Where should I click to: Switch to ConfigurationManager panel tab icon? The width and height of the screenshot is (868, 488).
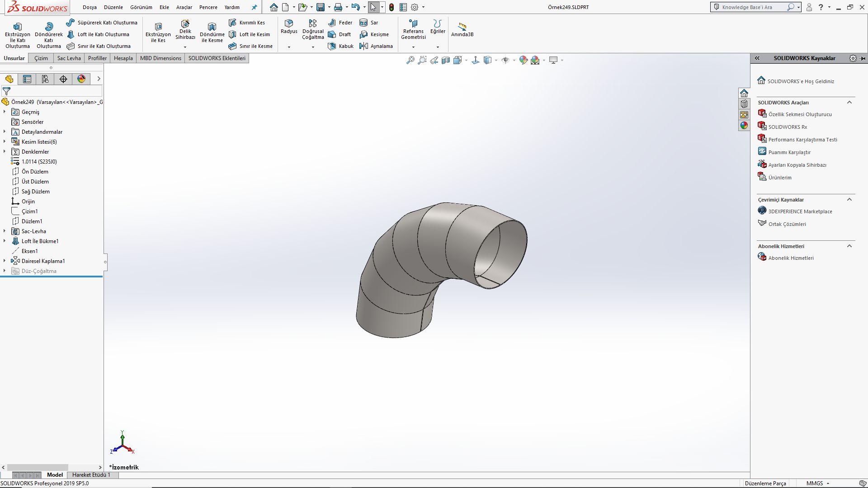click(45, 79)
